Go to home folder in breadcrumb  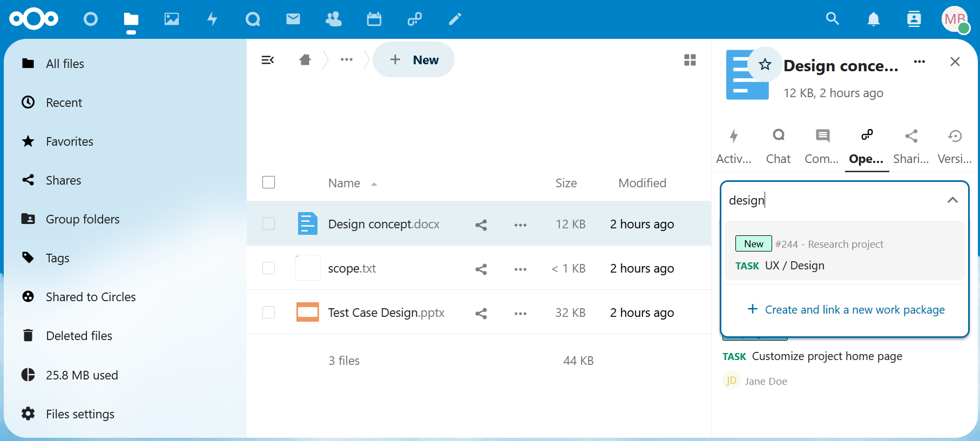point(305,60)
